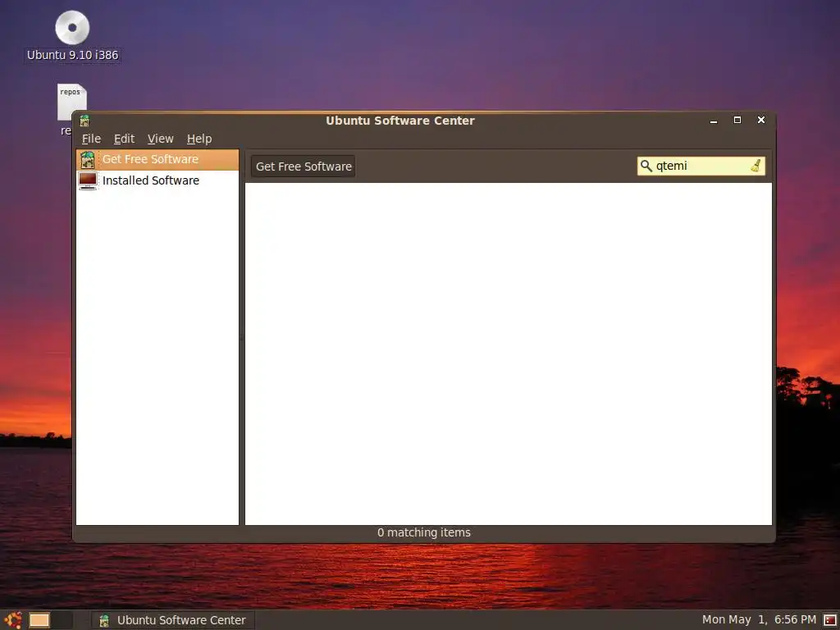This screenshot has height=630, width=840.
Task: Open the File menu
Action: (91, 139)
